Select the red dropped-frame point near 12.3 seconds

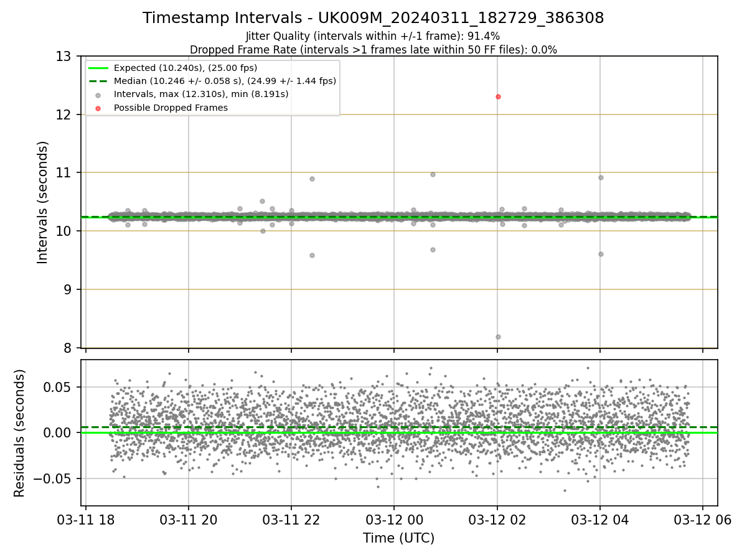498,96
